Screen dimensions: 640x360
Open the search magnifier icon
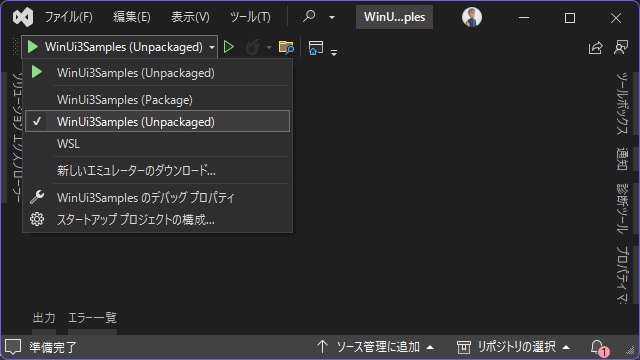point(309,17)
